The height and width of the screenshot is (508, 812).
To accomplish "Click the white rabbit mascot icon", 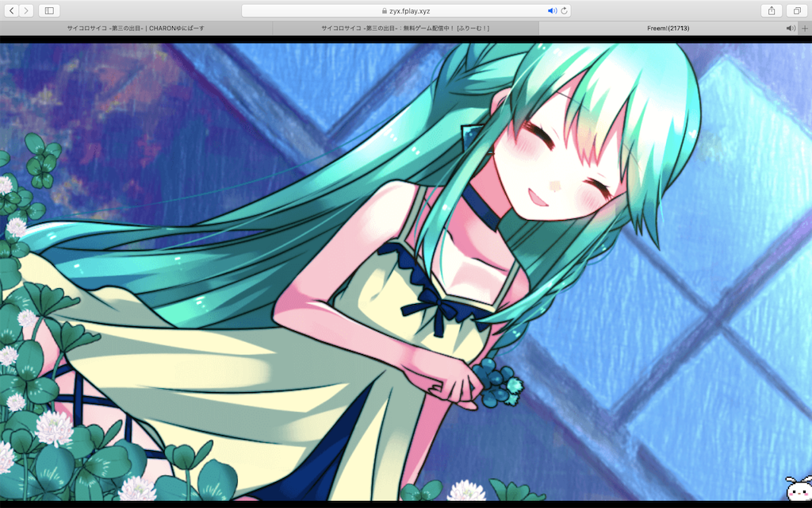I will click(799, 487).
